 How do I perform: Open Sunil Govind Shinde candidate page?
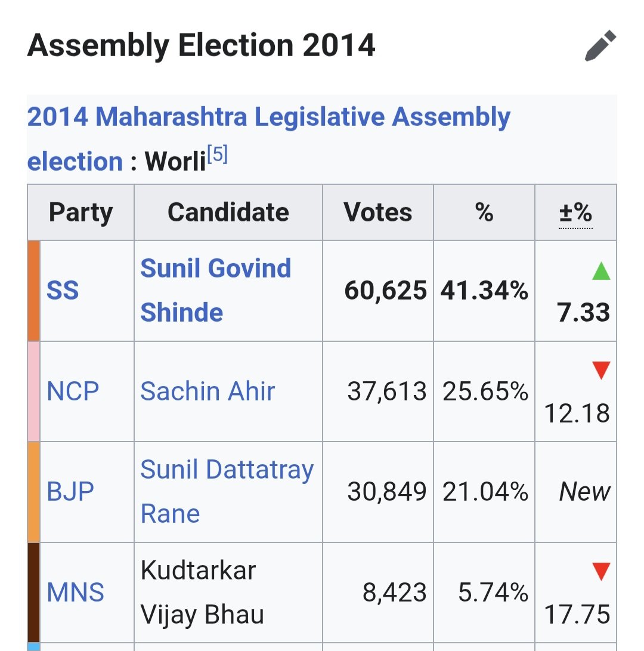tap(216, 290)
